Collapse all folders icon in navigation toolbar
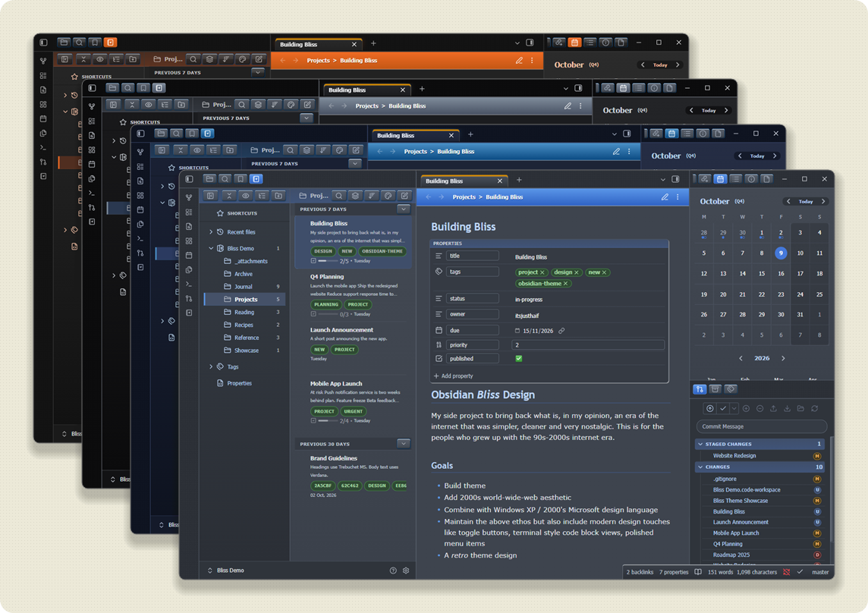868x613 pixels. pos(228,196)
